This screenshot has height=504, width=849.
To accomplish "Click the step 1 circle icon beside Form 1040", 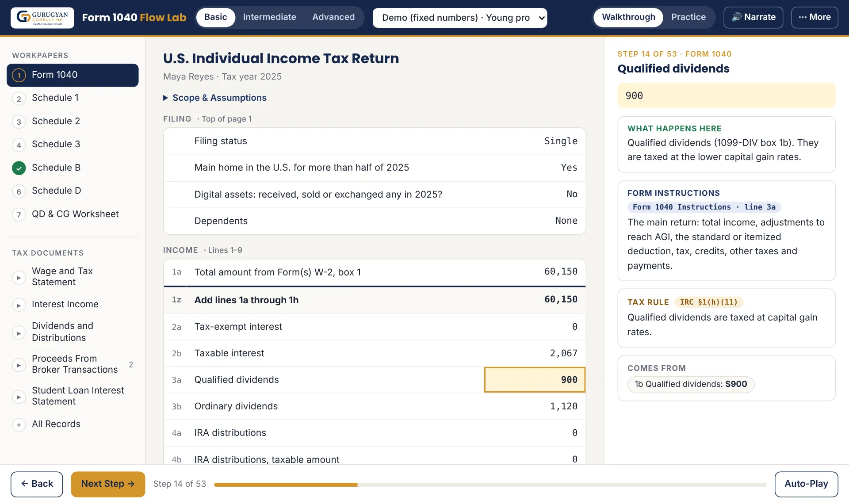I will click(x=19, y=75).
